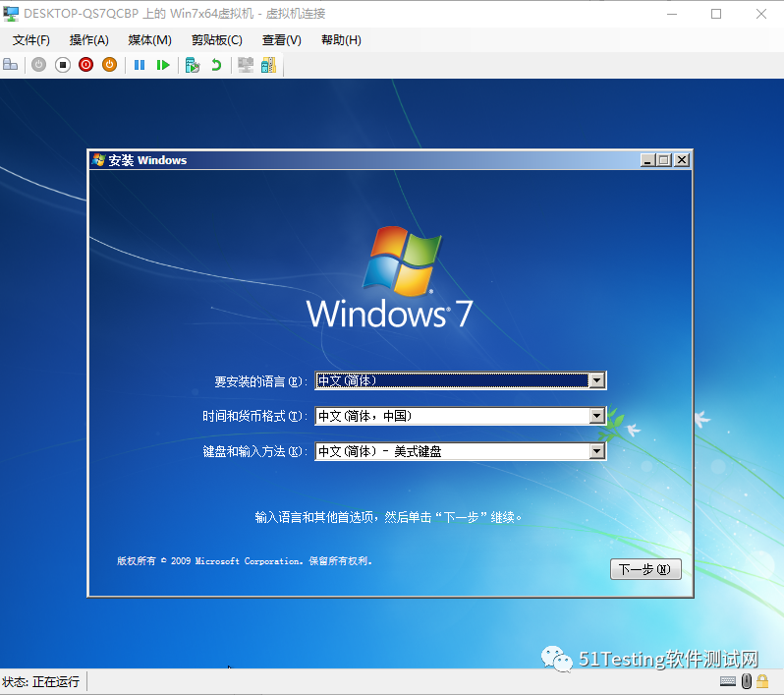784x695 pixels.
Task: Open the 查看(V) menu
Action: [282, 40]
